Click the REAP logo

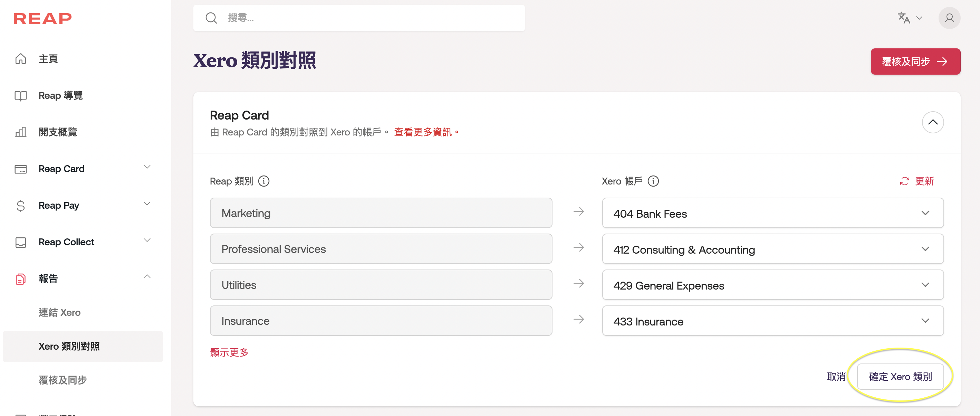coord(42,18)
